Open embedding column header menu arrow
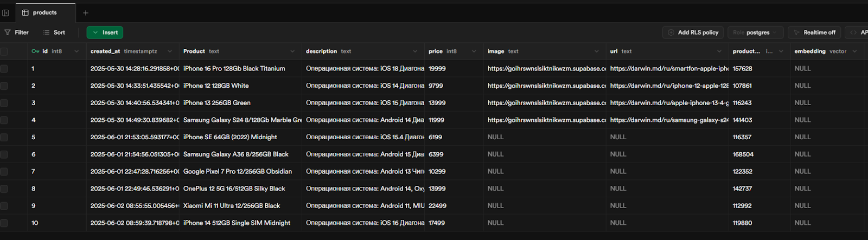 [x=854, y=51]
